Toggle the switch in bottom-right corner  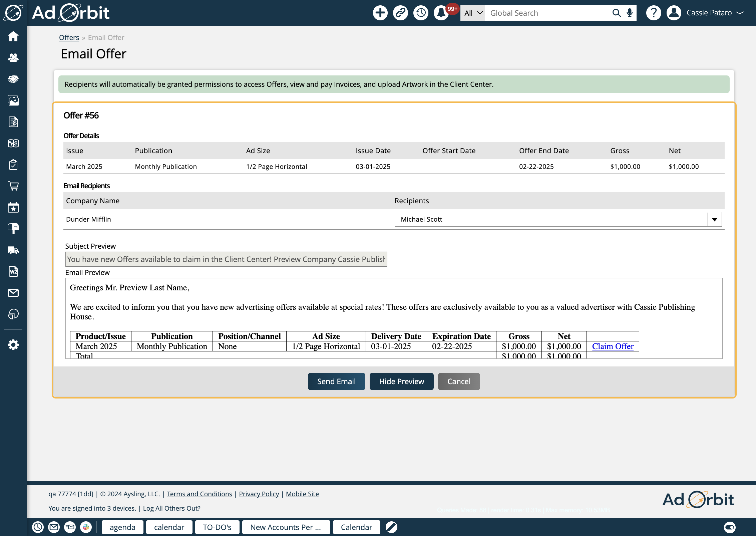pos(729,527)
